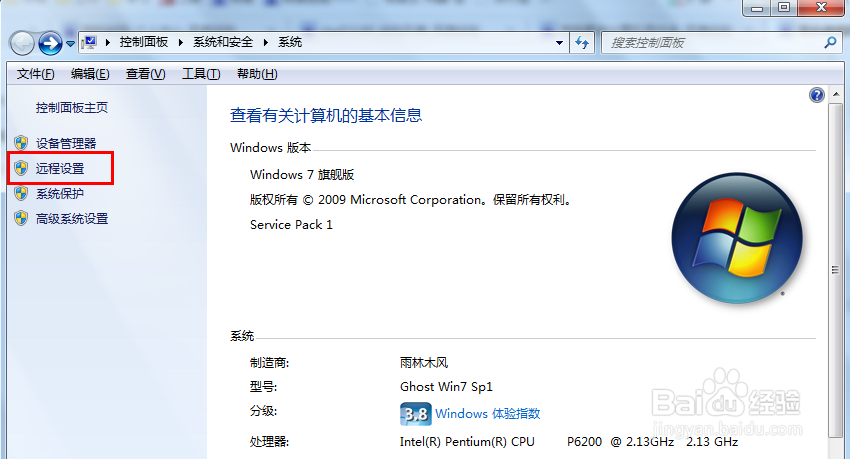Click the Forward navigation arrow button

click(x=50, y=43)
